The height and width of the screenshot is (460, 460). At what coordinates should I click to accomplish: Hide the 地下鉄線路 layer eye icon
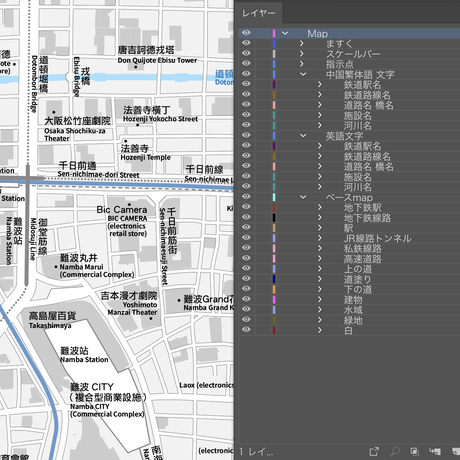pos(246,217)
